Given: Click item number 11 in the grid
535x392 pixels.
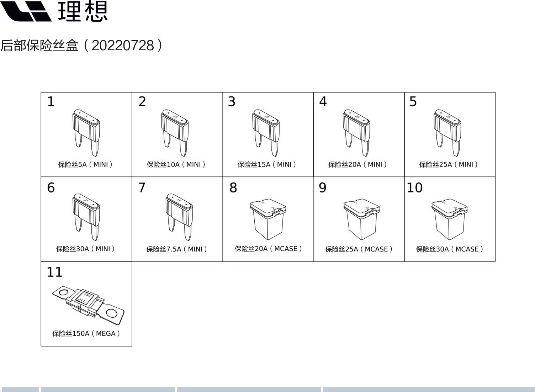Looking at the screenshot, I should 54,272.
